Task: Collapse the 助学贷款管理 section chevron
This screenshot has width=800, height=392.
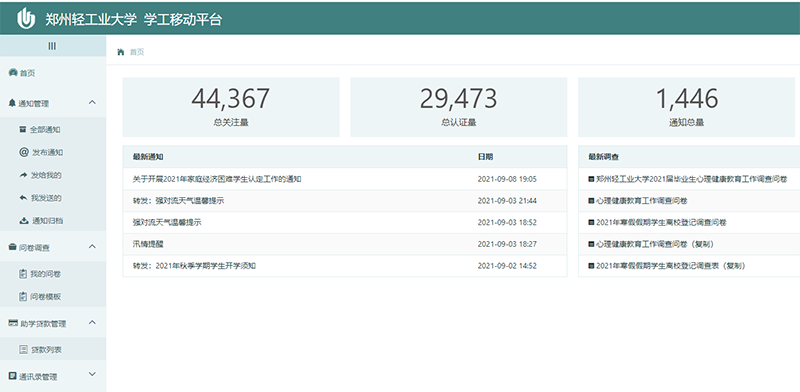Action: click(x=92, y=323)
